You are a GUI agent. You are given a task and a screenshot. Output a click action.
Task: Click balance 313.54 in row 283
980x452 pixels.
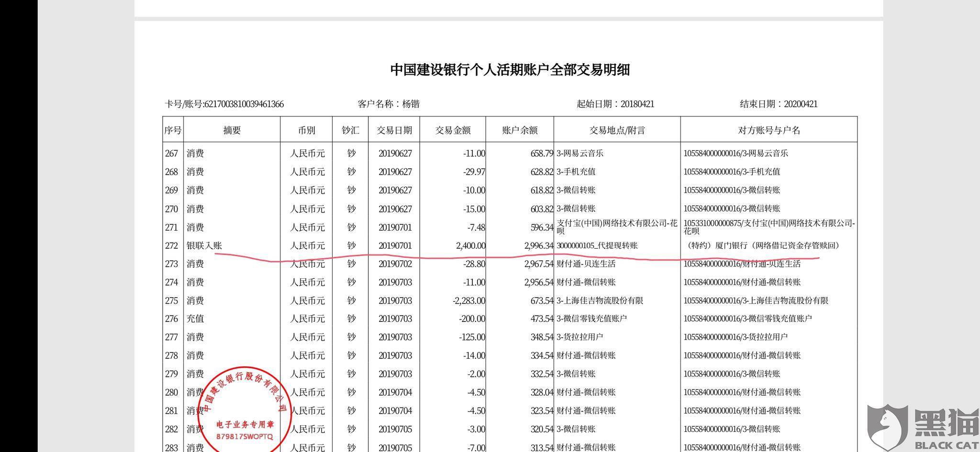click(x=542, y=448)
